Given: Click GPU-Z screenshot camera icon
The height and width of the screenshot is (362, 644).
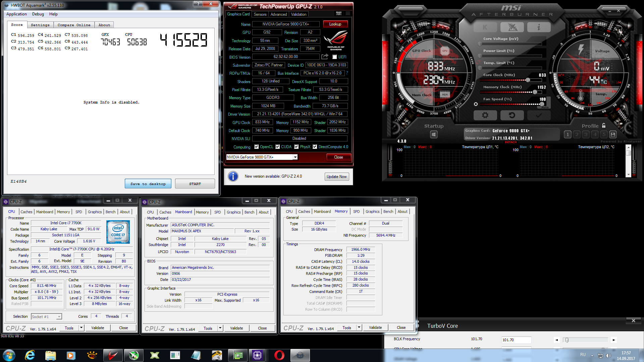Looking at the screenshot, I should [339, 13].
